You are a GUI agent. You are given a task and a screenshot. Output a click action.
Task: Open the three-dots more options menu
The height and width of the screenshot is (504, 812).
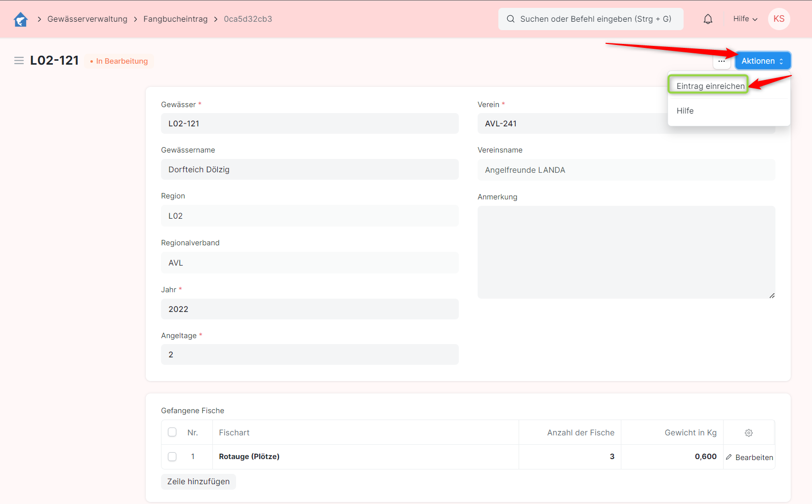pos(722,61)
